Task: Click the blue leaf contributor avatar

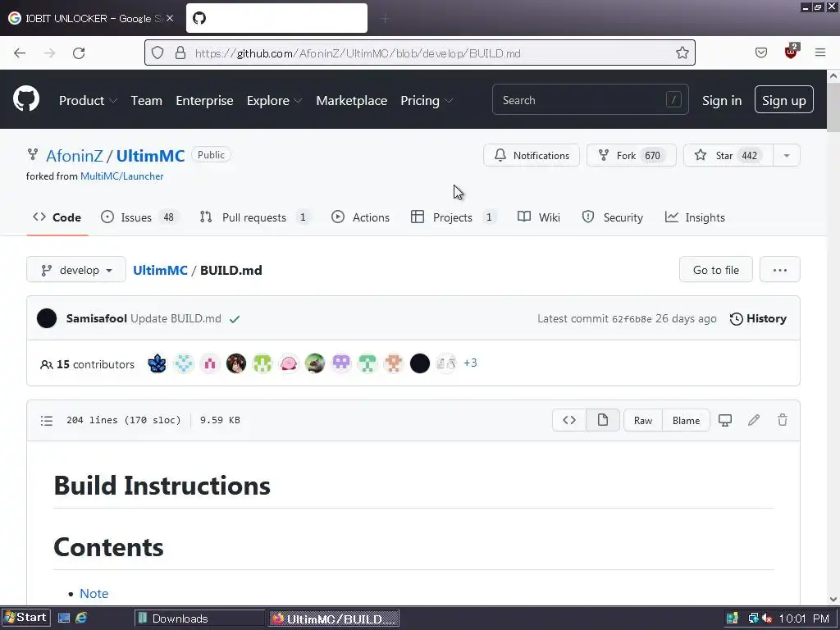Action: (157, 363)
